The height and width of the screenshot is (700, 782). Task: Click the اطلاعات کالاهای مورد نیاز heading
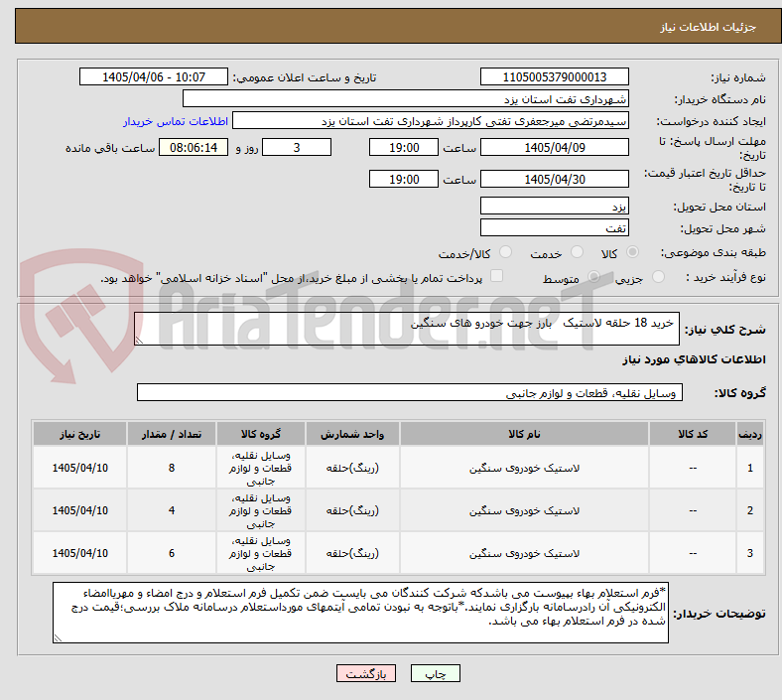coord(694,359)
